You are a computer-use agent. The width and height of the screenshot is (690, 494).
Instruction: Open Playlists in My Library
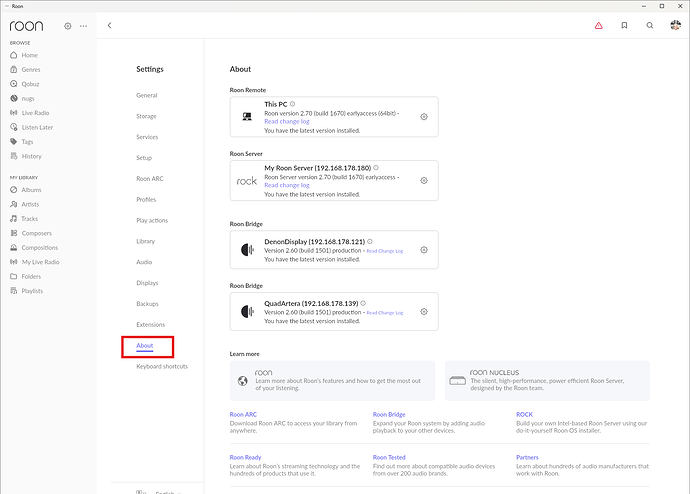click(x=27, y=291)
